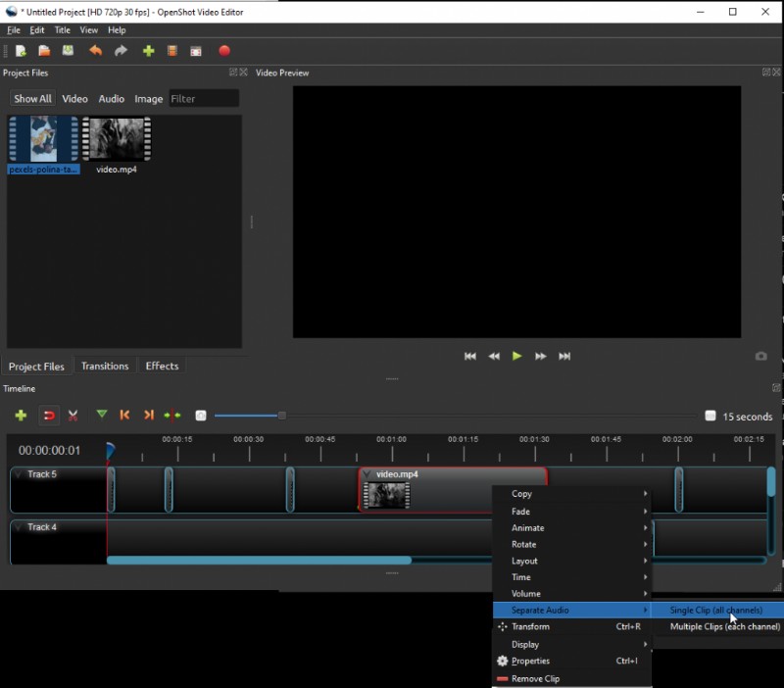Click the Undo arrow in toolbar
Image resolution: width=784 pixels, height=688 pixels.
pos(95,51)
